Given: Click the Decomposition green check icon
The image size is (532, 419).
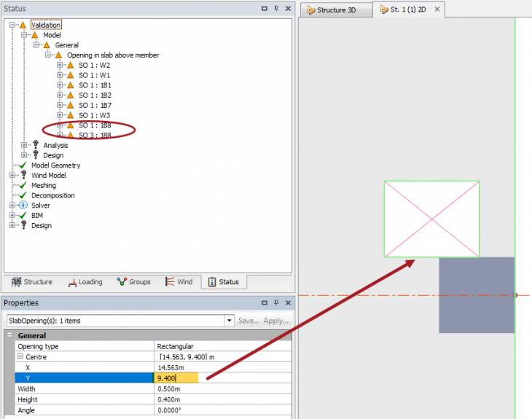Looking at the screenshot, I should 23,195.
